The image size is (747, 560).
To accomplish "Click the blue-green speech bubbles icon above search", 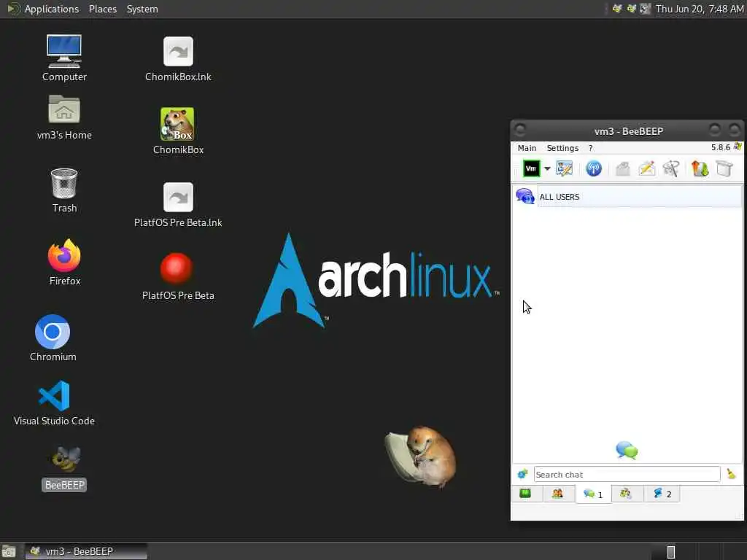I will [x=627, y=450].
